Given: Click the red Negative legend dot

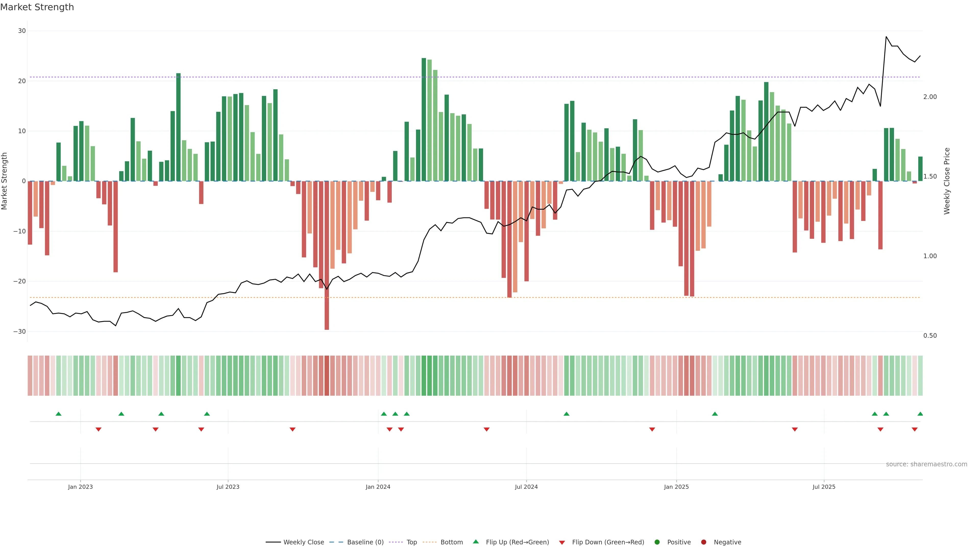Looking at the screenshot, I should (703, 542).
